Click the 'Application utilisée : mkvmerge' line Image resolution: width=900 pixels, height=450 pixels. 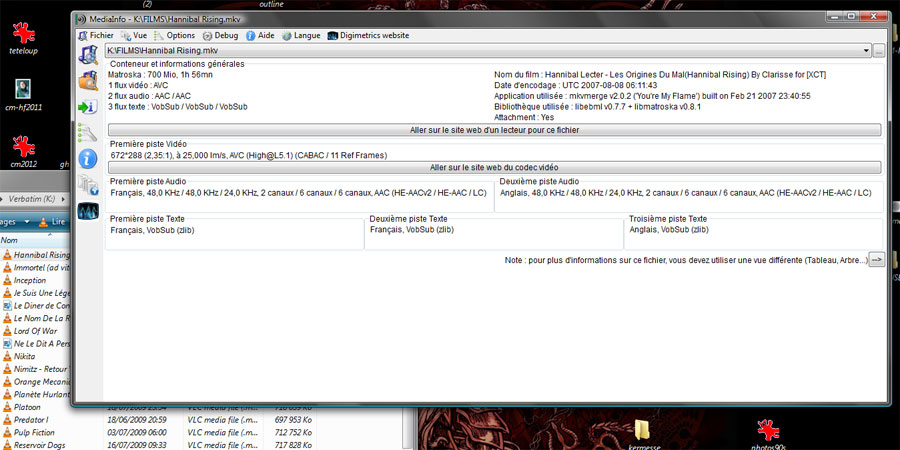(x=652, y=96)
